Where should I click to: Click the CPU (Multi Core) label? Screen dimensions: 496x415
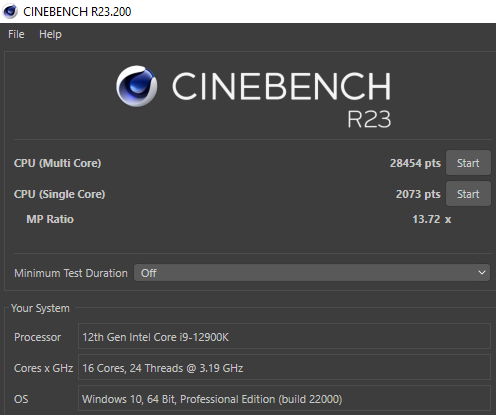click(x=57, y=163)
